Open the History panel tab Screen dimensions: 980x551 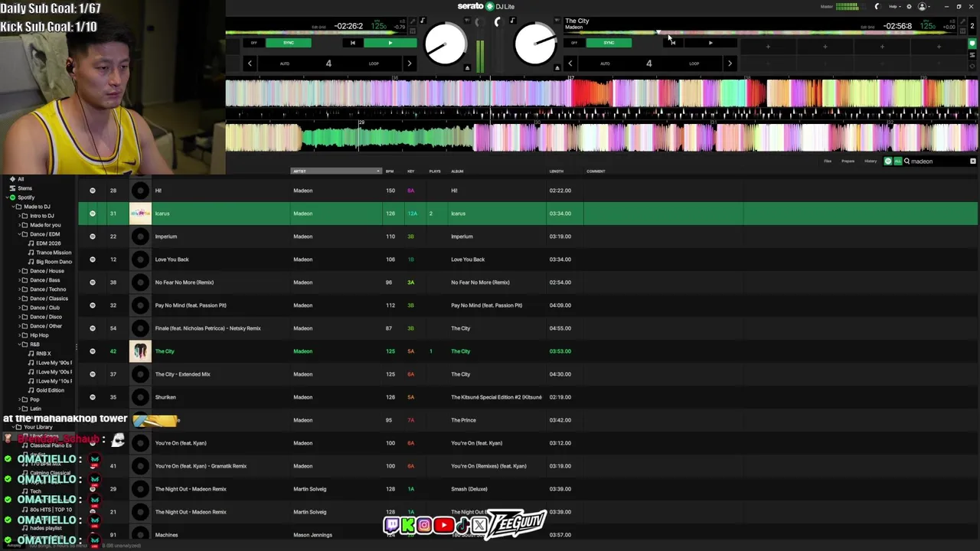pyautogui.click(x=871, y=161)
